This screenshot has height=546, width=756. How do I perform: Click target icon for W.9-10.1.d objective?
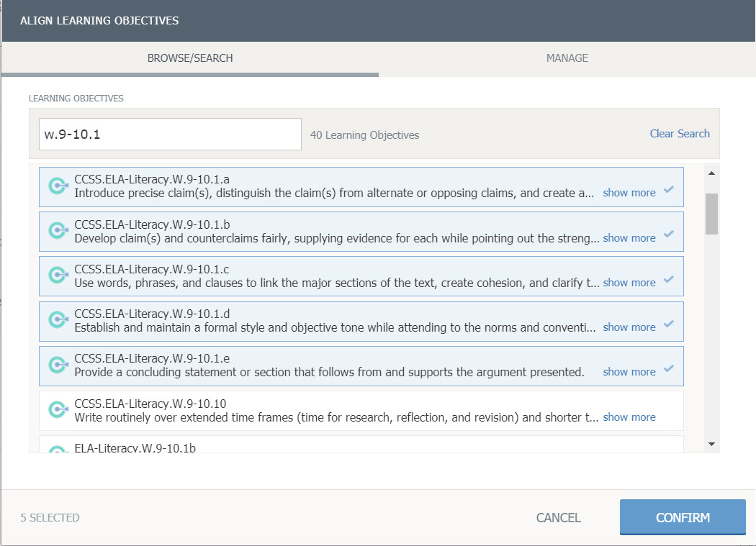coord(58,321)
